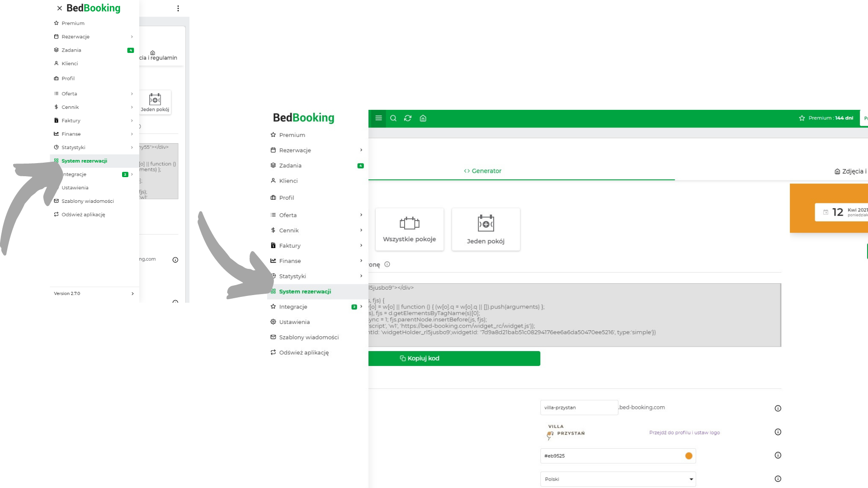
Task: Click the dollar icon next to Cennik in the large sidebar
Action: coord(273,230)
